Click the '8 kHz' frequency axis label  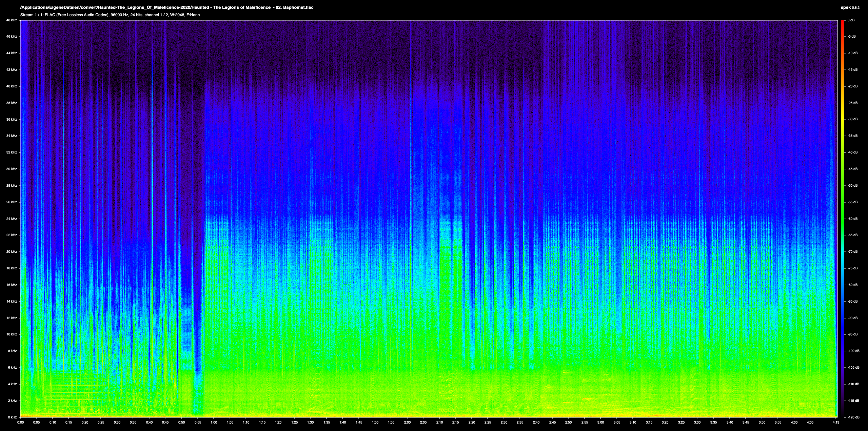pyautogui.click(x=12, y=351)
